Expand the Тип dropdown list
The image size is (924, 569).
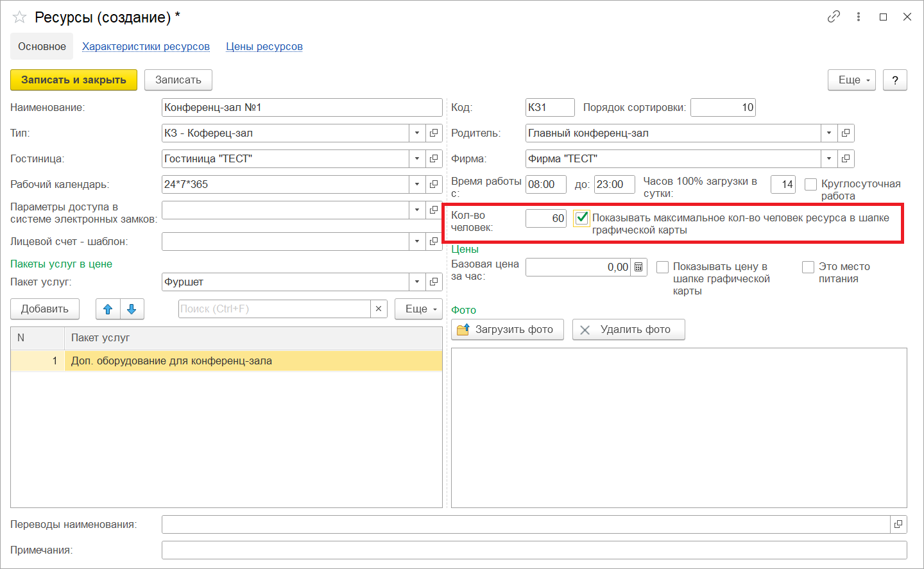click(417, 133)
